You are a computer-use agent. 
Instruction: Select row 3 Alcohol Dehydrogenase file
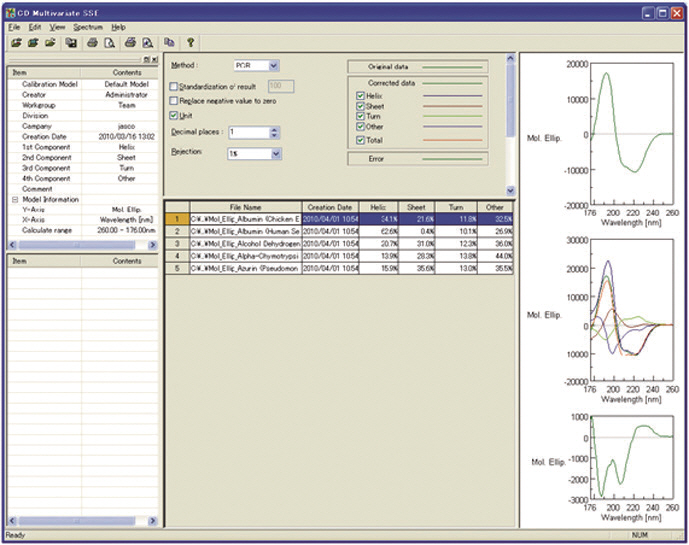244,243
